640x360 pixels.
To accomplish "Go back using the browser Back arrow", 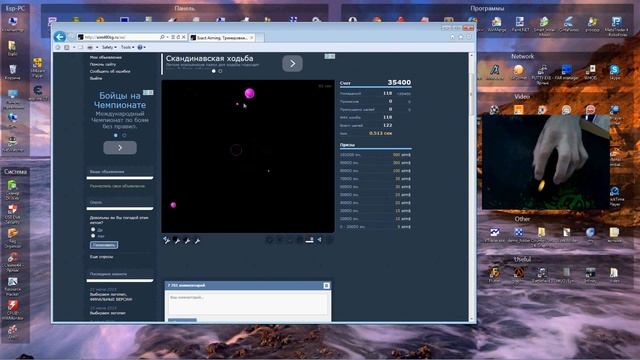I will point(60,37).
